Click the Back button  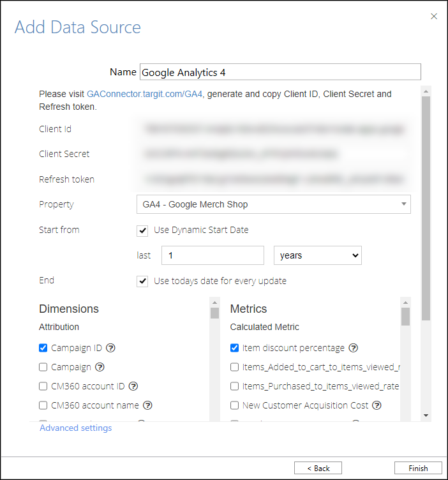[318, 468]
